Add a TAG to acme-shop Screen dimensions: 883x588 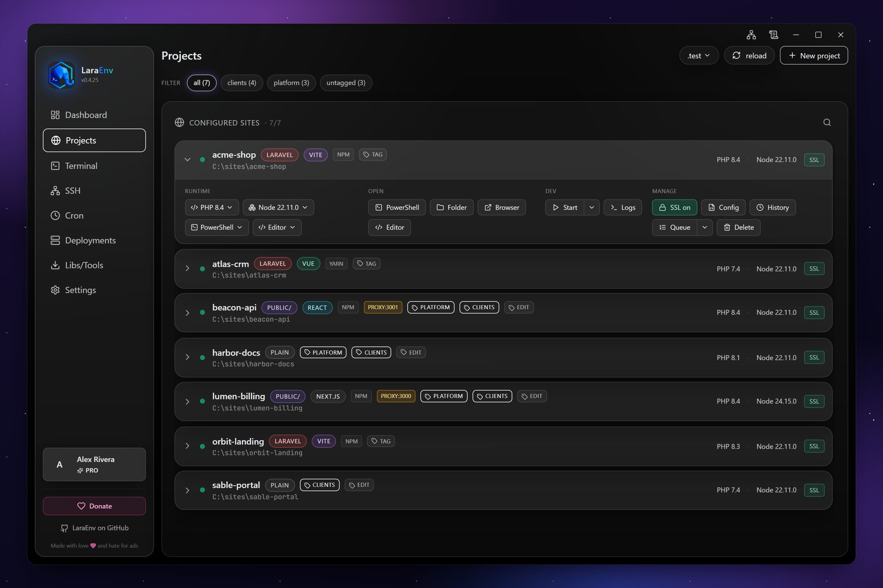pos(373,155)
